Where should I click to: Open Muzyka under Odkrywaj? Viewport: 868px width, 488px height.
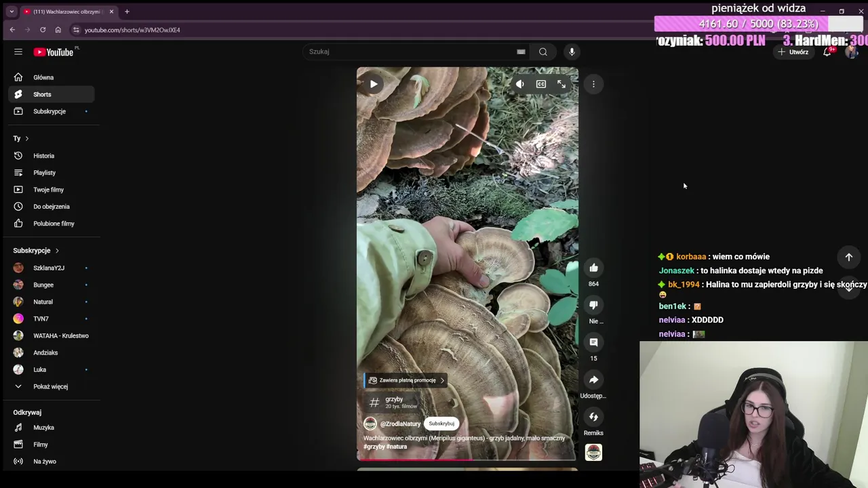click(52, 428)
